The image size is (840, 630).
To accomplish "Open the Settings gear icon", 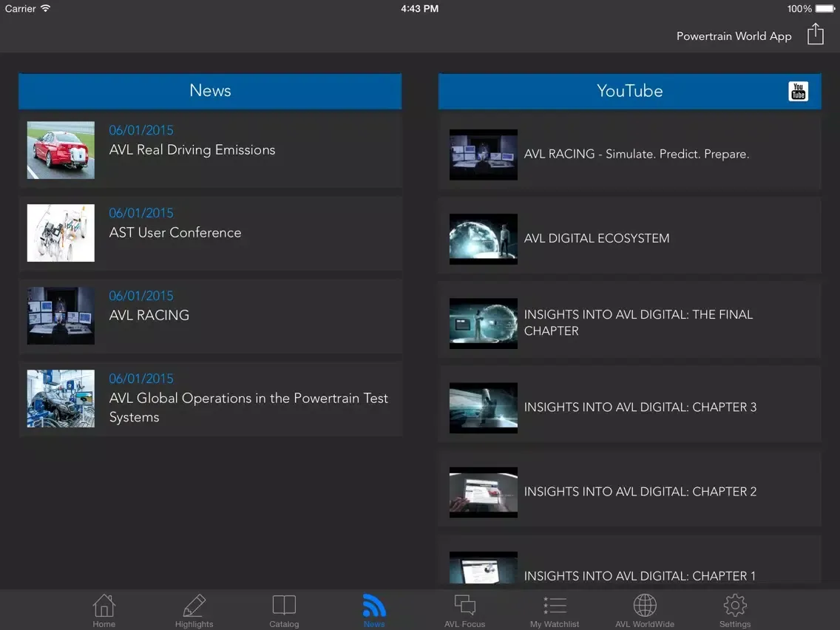I will [735, 606].
